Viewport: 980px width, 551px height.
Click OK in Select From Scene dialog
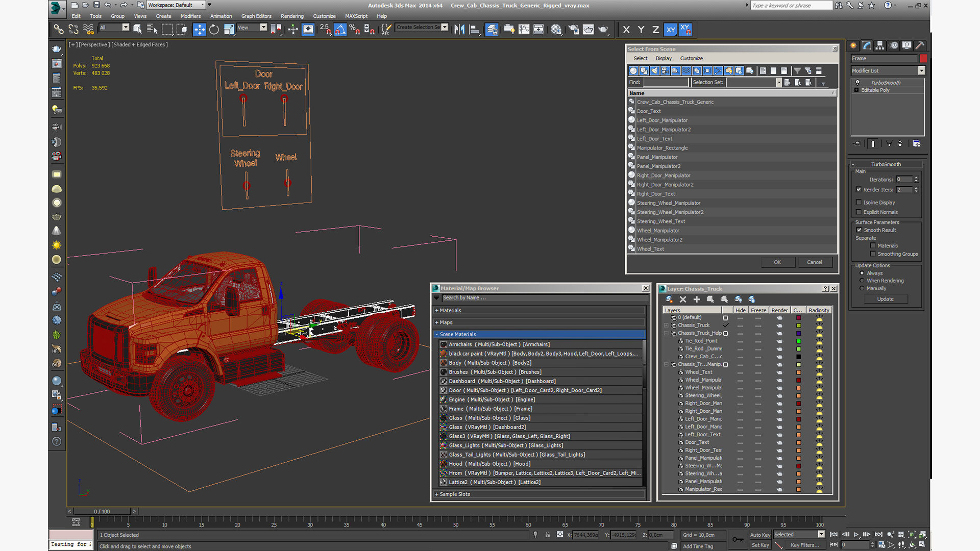777,262
